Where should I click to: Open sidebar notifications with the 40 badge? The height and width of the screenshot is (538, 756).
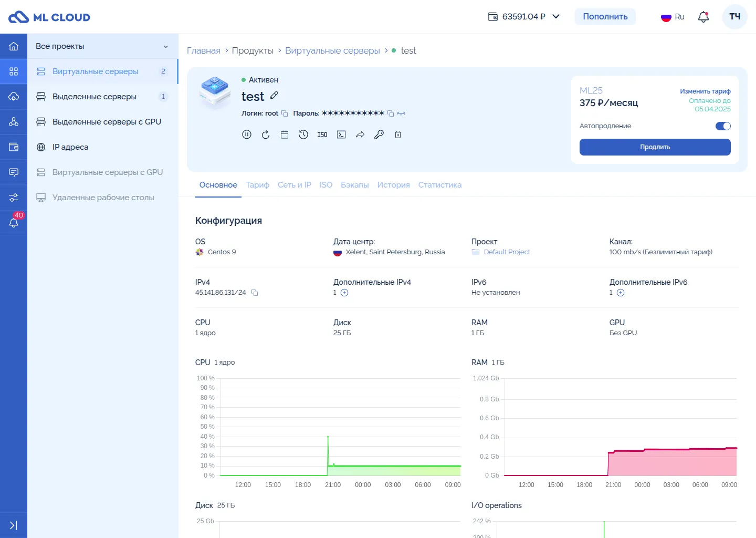14,223
